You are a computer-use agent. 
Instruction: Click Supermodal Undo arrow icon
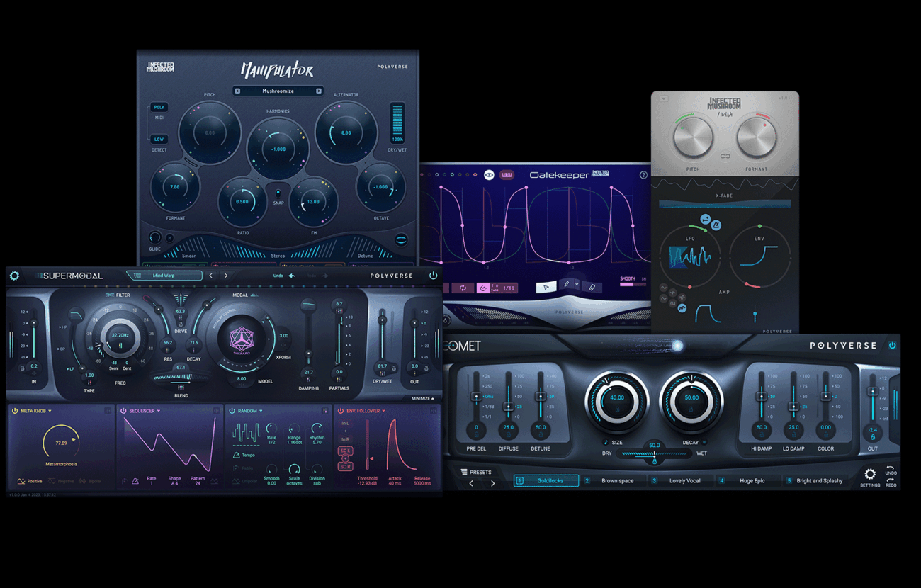292,276
